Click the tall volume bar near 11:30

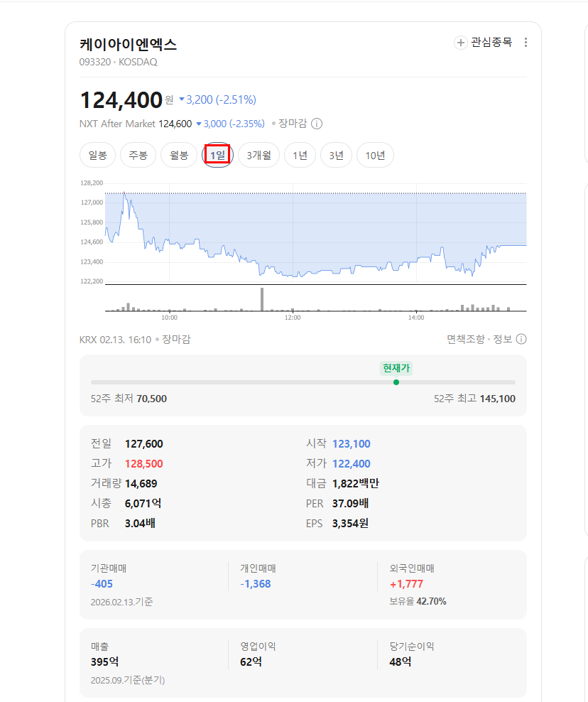262,299
